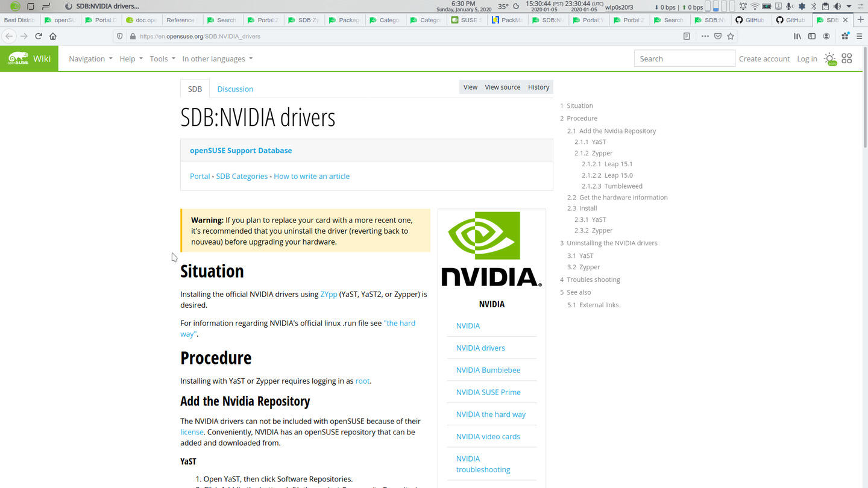Jump to 2.1.2.3 Tumbleweed in contents
Image resolution: width=868 pixels, height=488 pixels.
(612, 186)
